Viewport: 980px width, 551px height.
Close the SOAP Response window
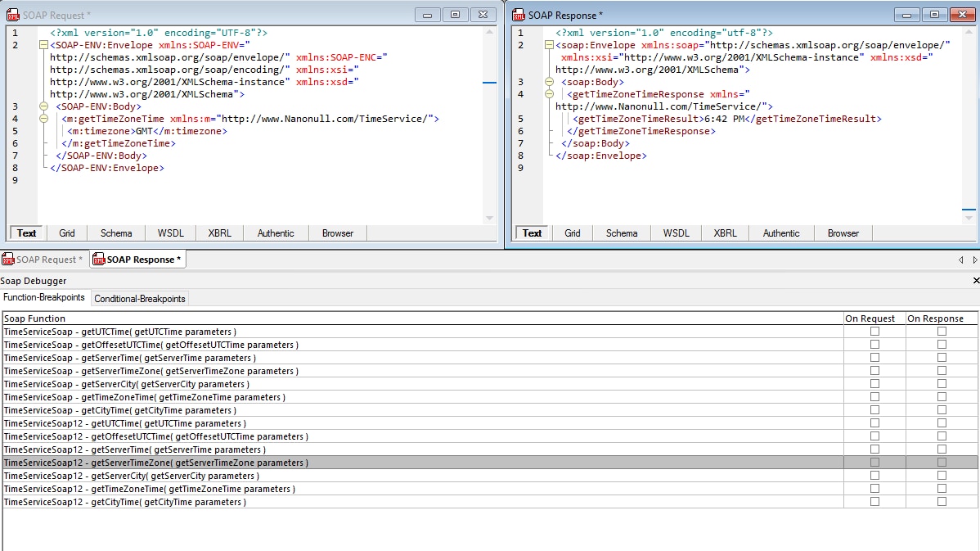coord(963,15)
